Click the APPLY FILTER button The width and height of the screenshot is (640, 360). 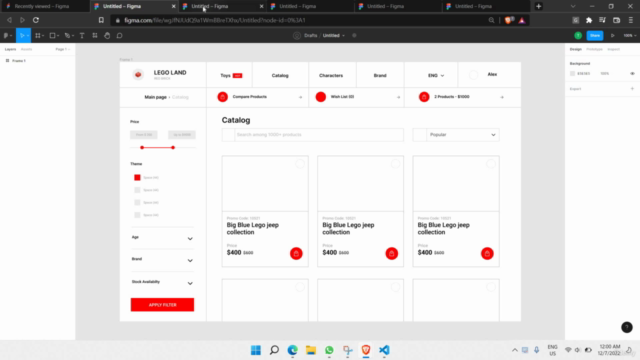click(x=162, y=305)
